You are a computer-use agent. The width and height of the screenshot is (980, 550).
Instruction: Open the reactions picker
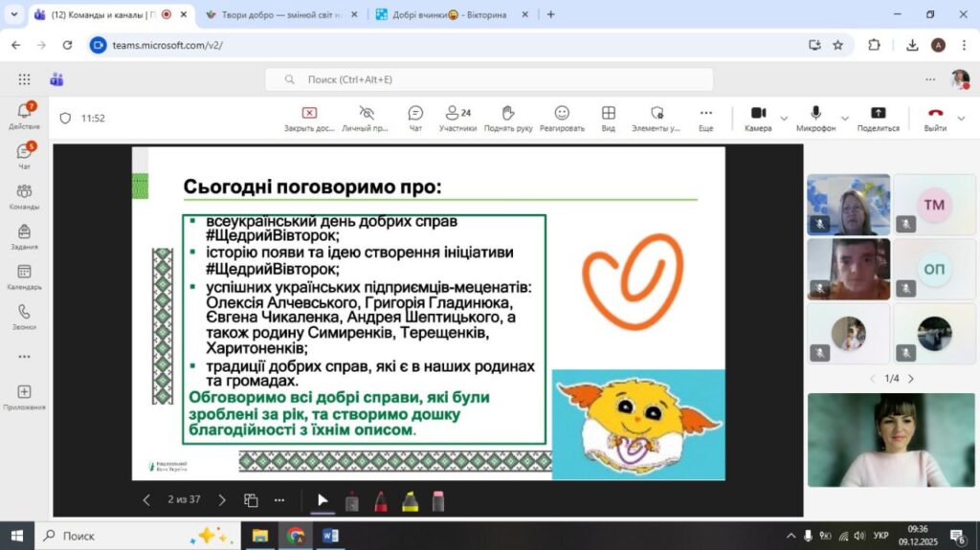click(x=562, y=118)
